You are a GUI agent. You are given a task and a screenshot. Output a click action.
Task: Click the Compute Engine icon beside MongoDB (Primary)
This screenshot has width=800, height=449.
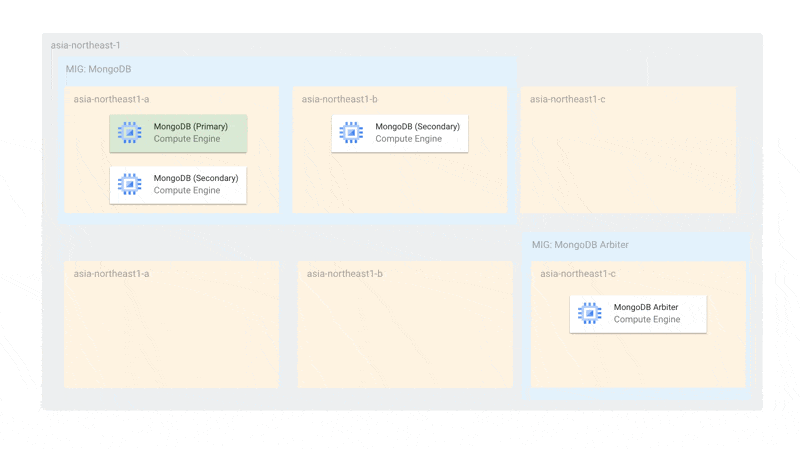tap(129, 133)
